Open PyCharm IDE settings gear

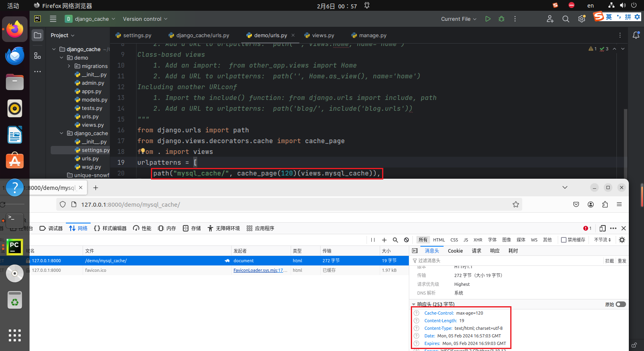[582, 19]
